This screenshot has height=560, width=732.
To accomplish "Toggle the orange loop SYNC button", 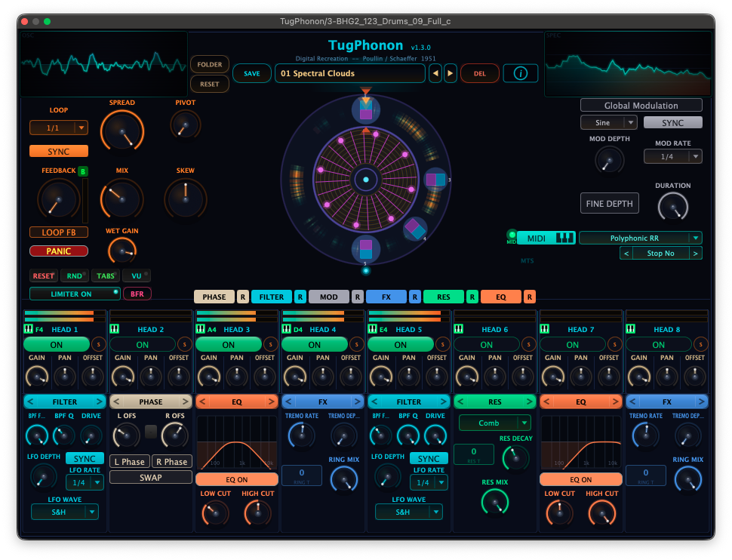I will click(x=58, y=152).
